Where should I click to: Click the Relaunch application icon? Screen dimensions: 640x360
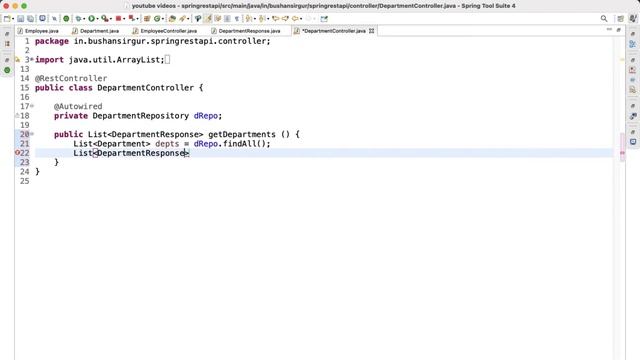[131, 18]
